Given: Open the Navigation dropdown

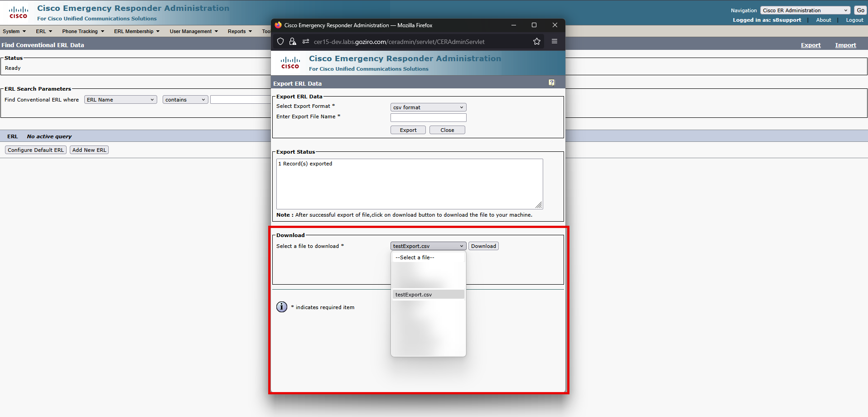Looking at the screenshot, I should (805, 10).
